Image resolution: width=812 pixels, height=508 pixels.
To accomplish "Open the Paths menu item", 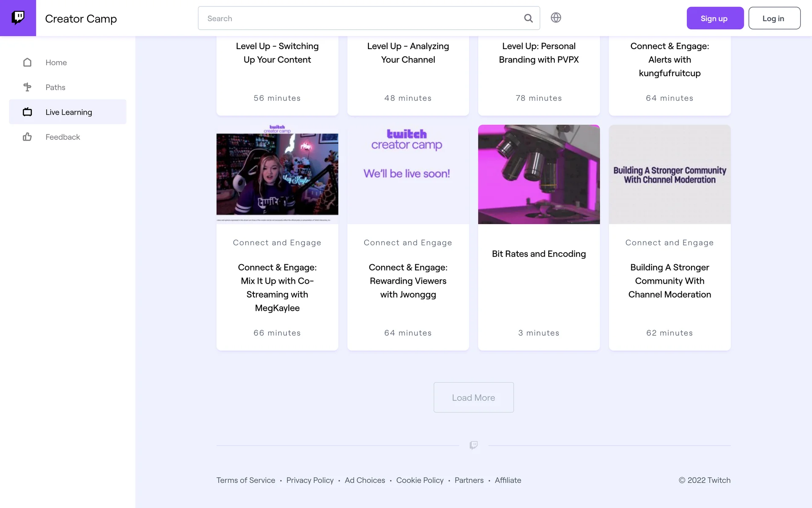I will point(55,87).
